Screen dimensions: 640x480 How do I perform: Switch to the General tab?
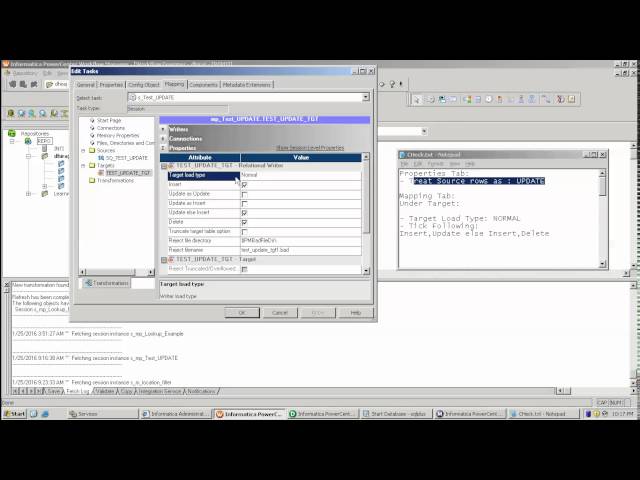coord(86,85)
